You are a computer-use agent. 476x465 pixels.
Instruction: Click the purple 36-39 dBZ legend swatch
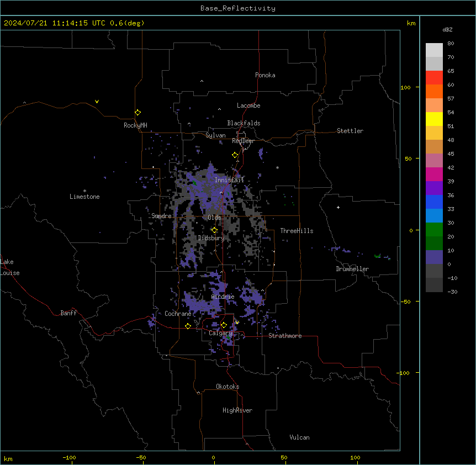tap(434, 188)
